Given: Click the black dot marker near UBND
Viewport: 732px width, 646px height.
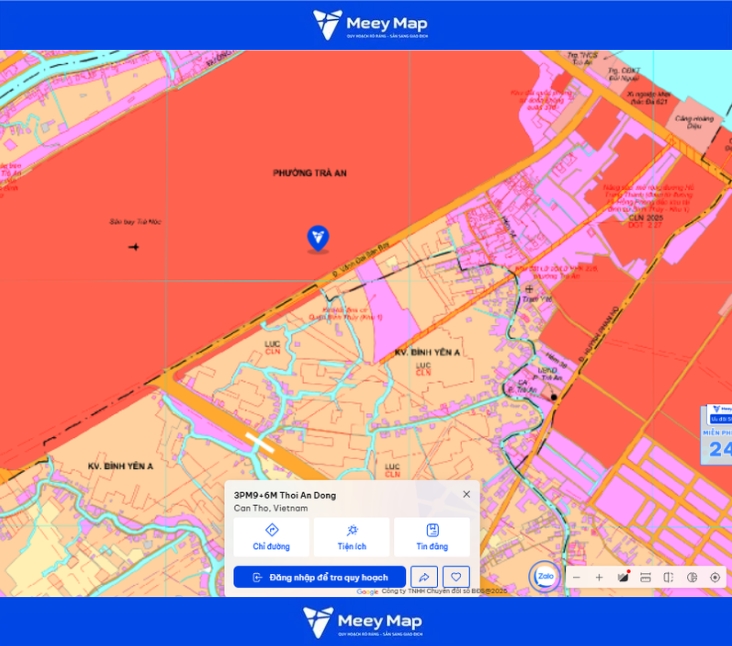Looking at the screenshot, I should pos(554,397).
